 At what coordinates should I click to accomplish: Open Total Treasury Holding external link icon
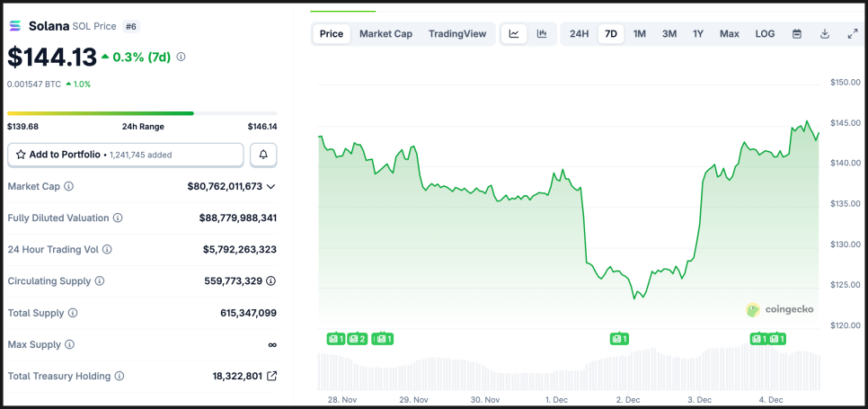tap(271, 376)
